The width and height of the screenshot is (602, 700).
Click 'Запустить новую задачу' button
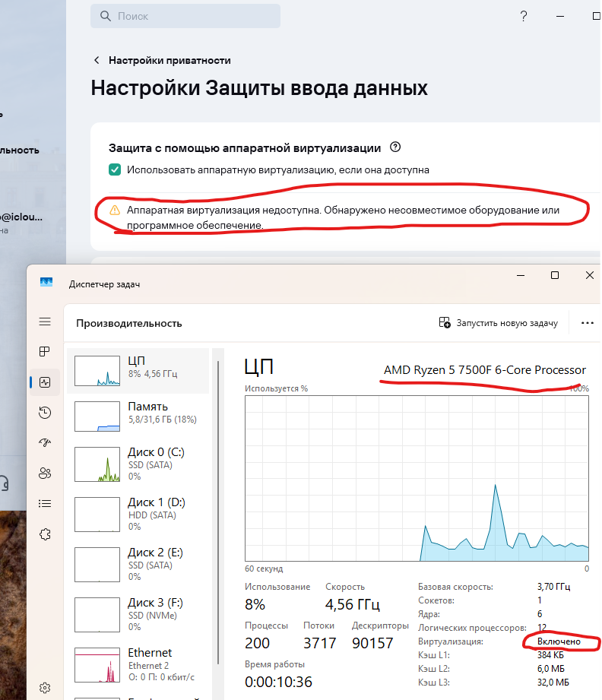(x=499, y=323)
